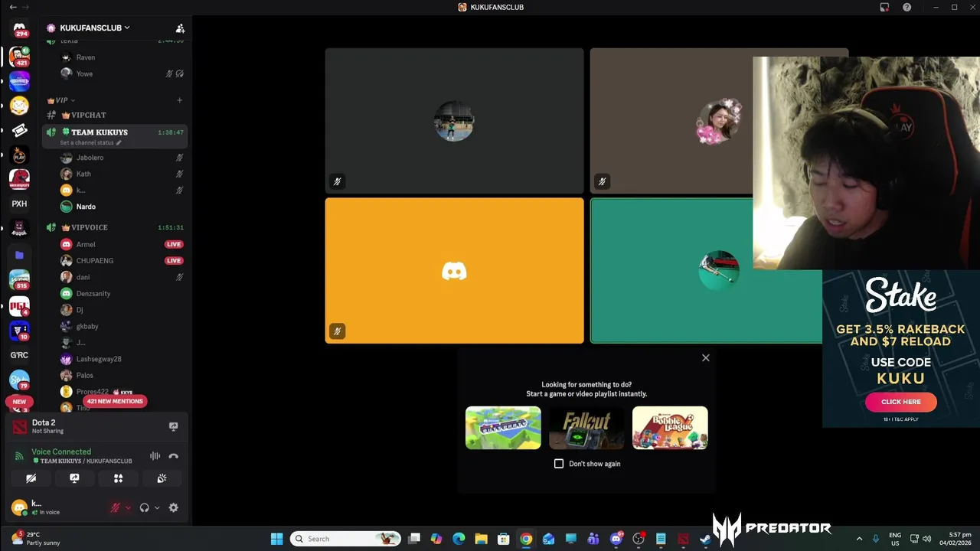Edit channel status pencil for TEAM KUKUYS
The height and width of the screenshot is (551, 980).
point(119,143)
